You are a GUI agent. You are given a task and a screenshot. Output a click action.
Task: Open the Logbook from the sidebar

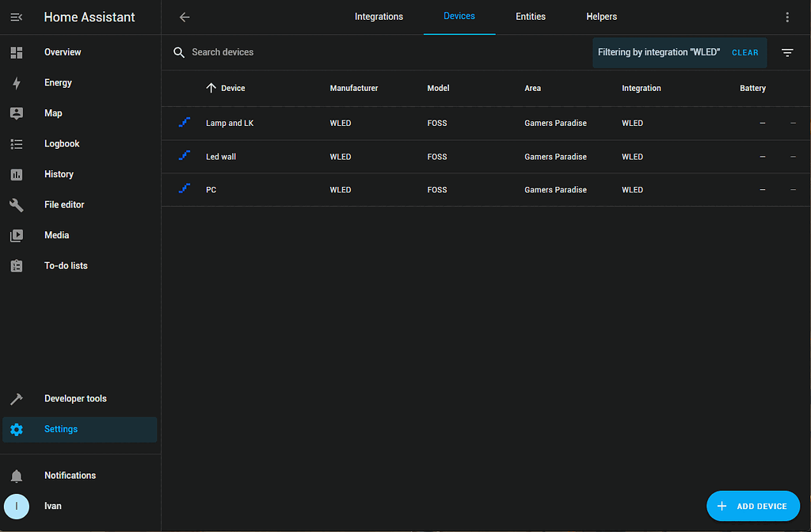pyautogui.click(x=16, y=143)
